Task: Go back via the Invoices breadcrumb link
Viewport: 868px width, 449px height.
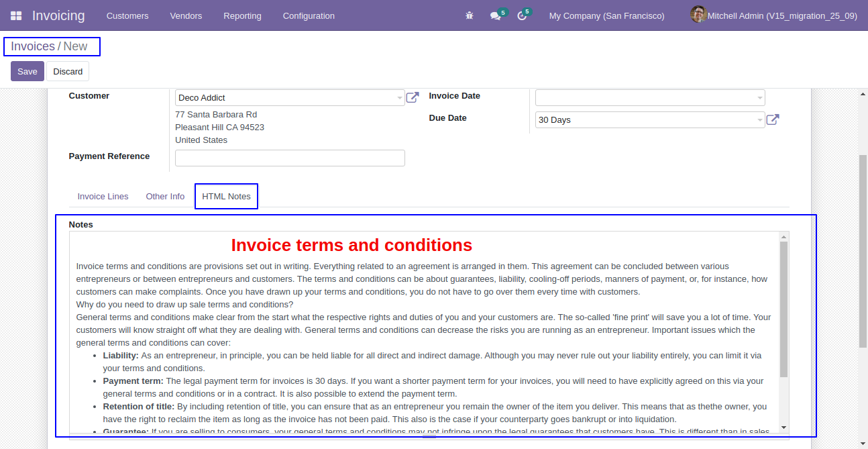Action: pos(33,46)
